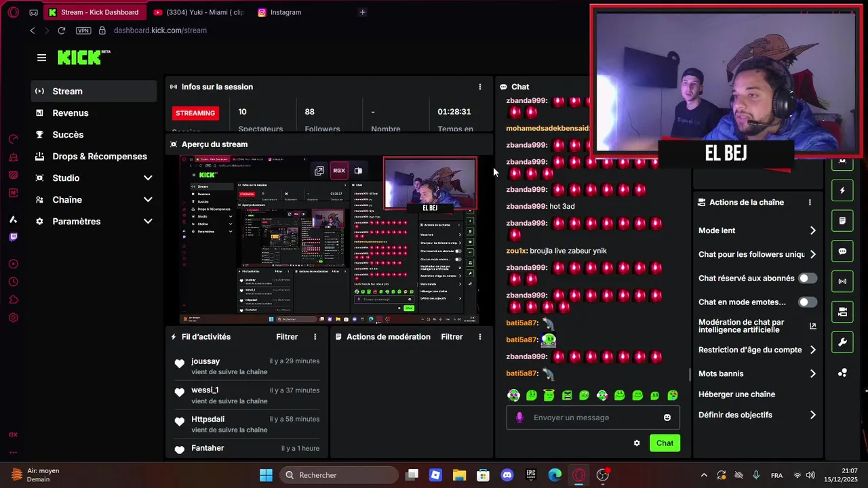Open the Revenus page

point(71,113)
